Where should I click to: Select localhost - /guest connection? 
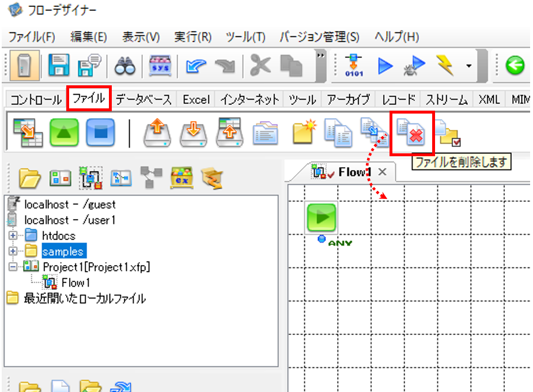[70, 204]
